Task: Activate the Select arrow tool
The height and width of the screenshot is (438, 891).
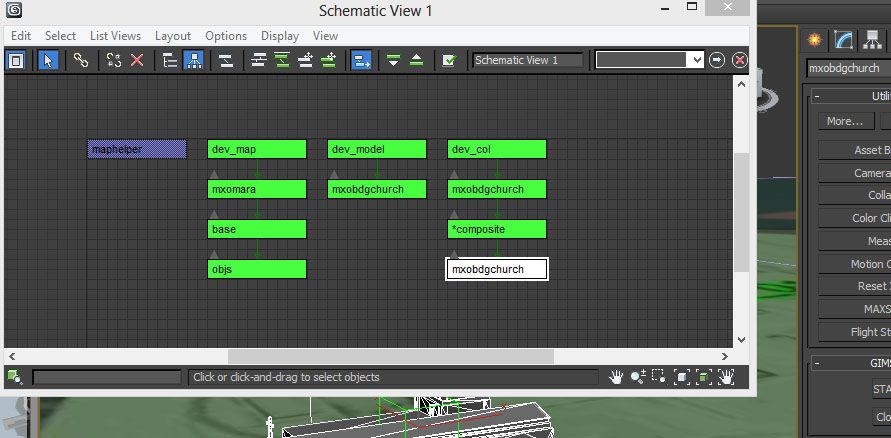Action: point(48,60)
